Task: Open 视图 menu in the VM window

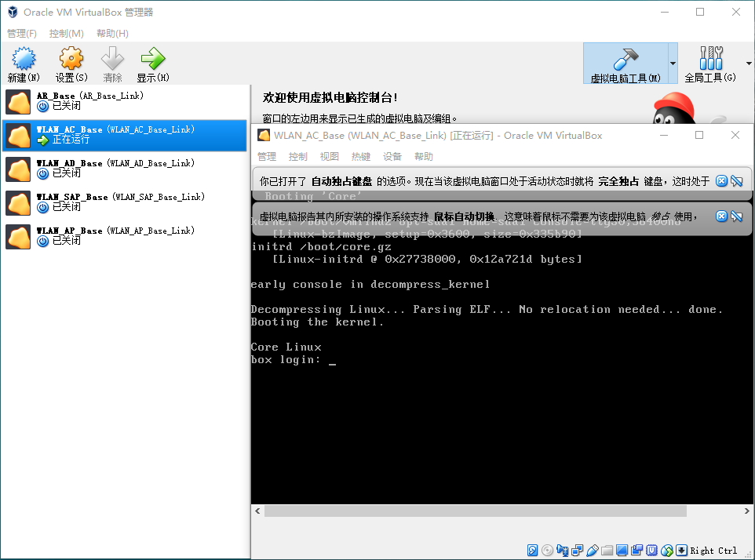Action: pos(330,156)
